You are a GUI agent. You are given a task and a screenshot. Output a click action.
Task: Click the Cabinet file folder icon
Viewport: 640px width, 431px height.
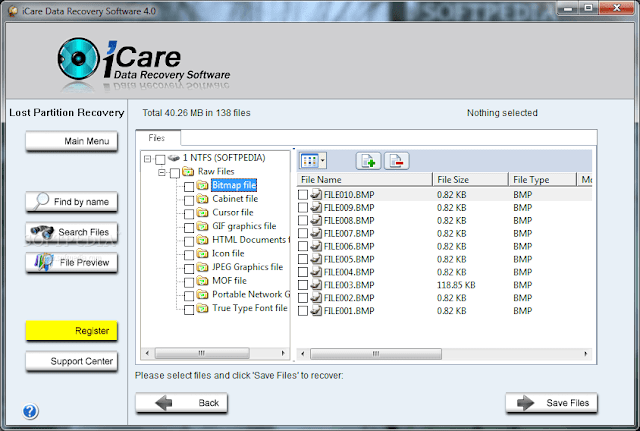pos(202,199)
